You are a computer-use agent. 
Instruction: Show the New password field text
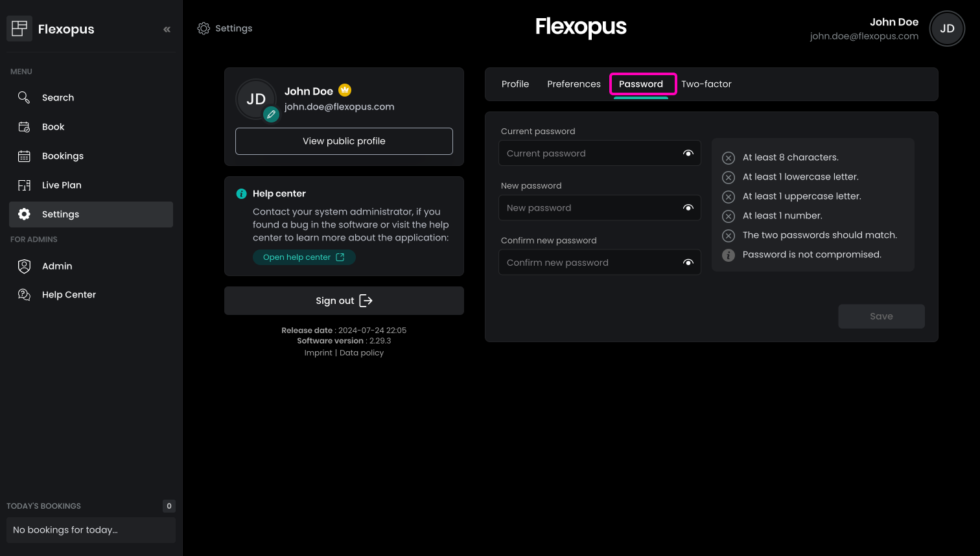pyautogui.click(x=688, y=208)
